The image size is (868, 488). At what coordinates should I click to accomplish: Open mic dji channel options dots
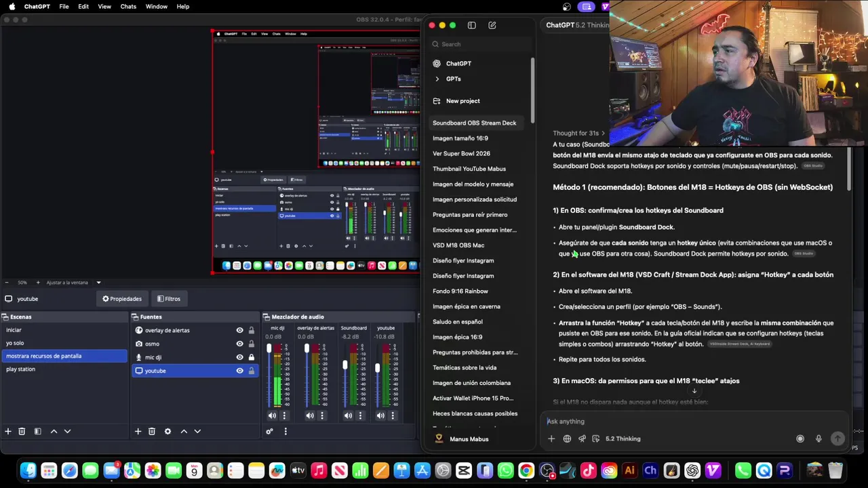coord(284,415)
